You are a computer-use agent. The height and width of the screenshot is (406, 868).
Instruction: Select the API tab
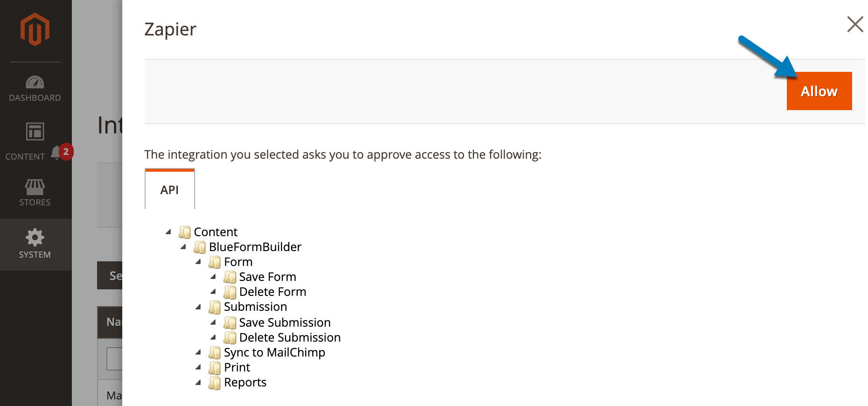169,189
